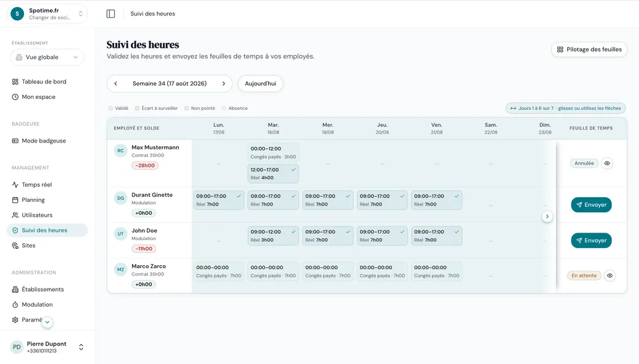Click Semaine 34 week label

(x=170, y=83)
